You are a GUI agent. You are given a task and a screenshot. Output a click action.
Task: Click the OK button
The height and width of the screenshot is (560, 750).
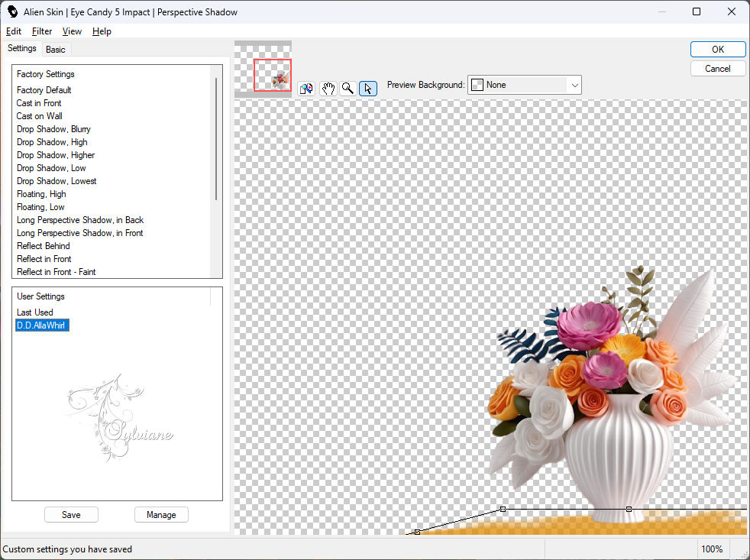click(x=717, y=50)
